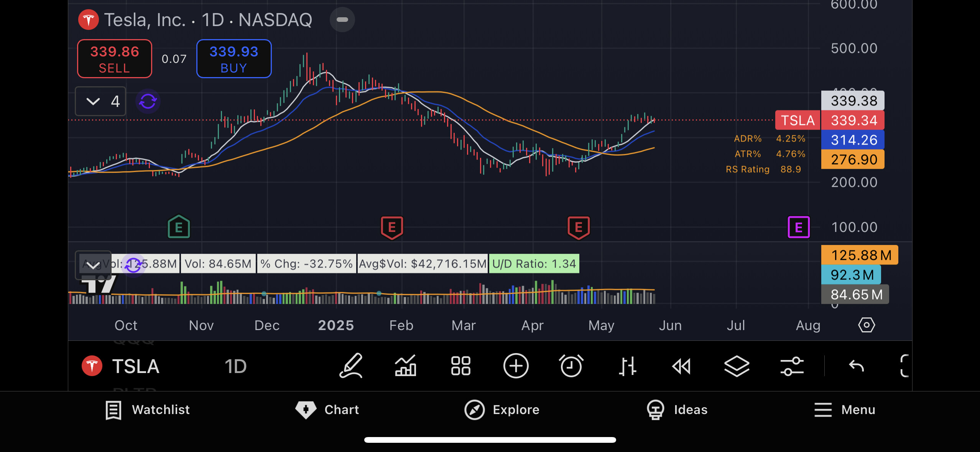Open the Explore tab
Viewport: 980px width, 452px height.
point(502,410)
